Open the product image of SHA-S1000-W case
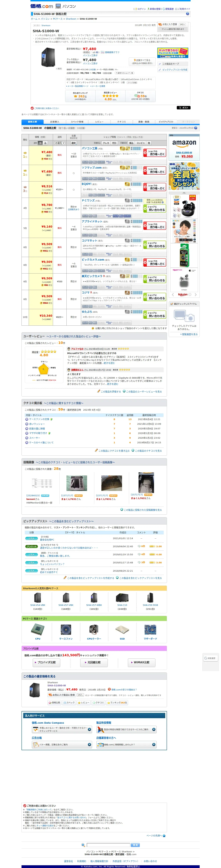This screenshot has height=868, width=221. click(48, 57)
